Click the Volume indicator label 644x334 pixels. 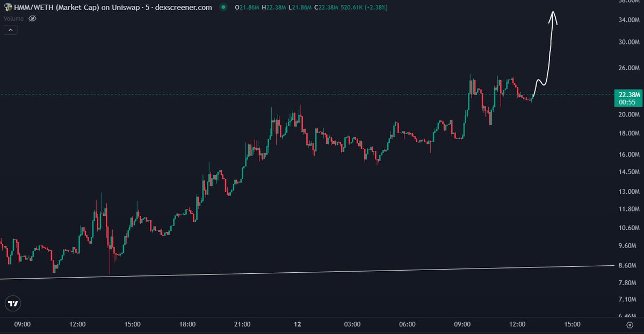coord(13,18)
